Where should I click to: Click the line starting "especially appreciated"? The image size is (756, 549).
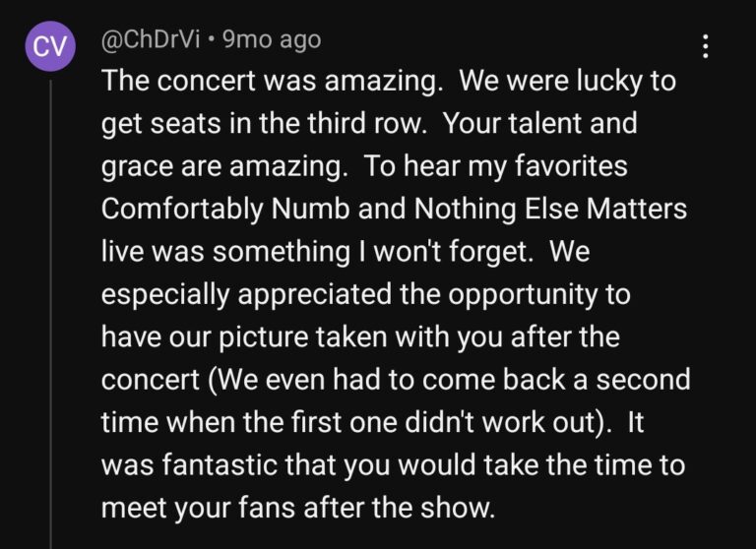pos(366,294)
